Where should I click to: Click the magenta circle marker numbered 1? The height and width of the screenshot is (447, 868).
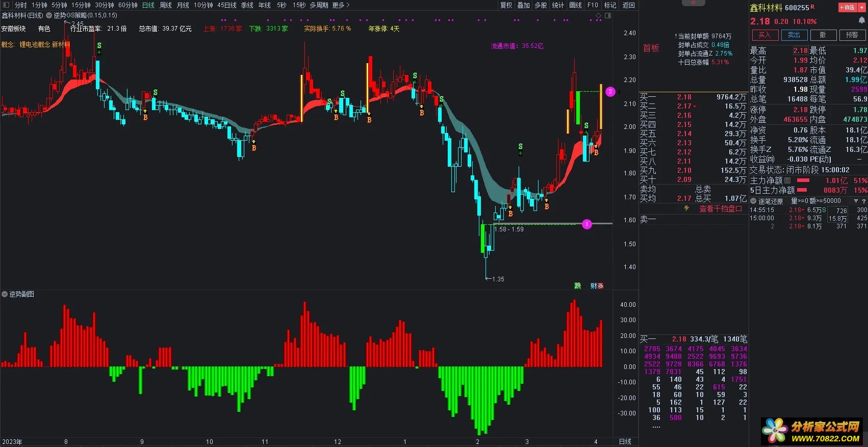pos(587,224)
